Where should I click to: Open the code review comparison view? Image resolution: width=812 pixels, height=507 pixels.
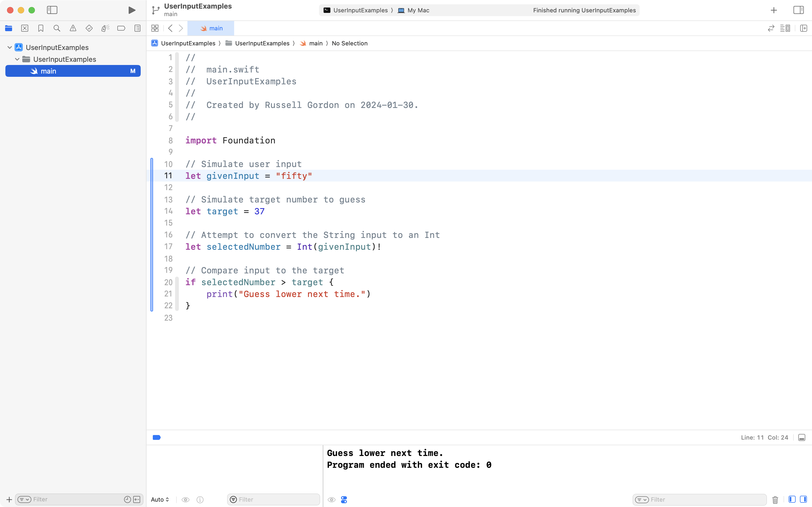pyautogui.click(x=771, y=28)
